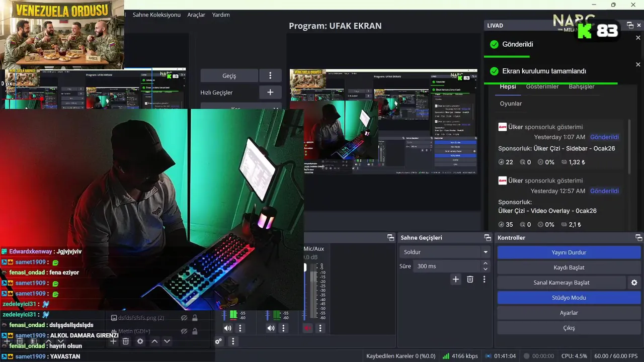This screenshot has width=644, height=362.
Task: Mute the first audio channel speaker icon
Action: [x=227, y=328]
